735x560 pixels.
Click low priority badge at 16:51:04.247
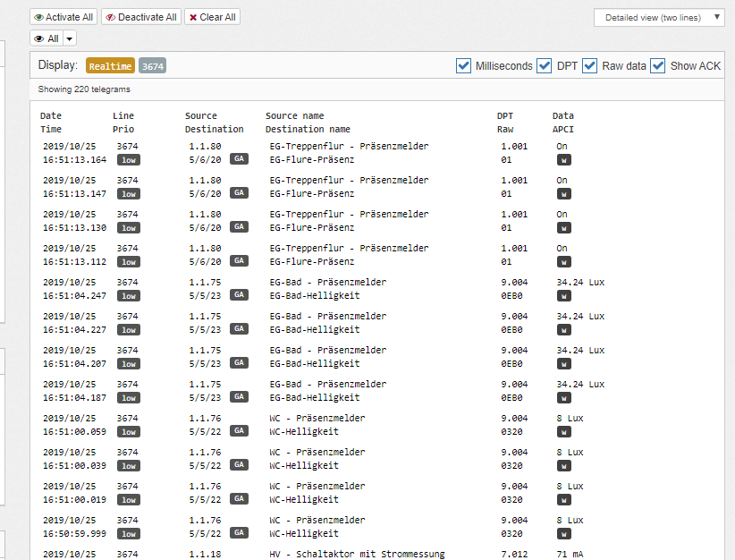(130, 295)
